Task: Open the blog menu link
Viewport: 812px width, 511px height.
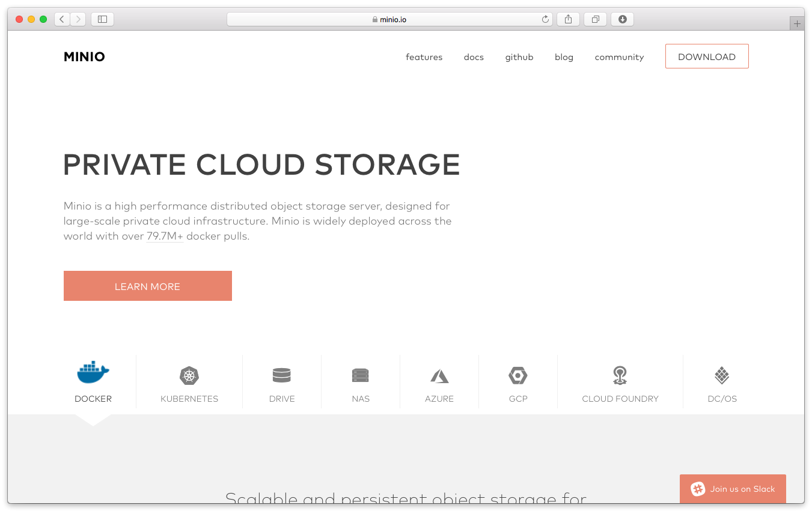Action: (x=564, y=57)
